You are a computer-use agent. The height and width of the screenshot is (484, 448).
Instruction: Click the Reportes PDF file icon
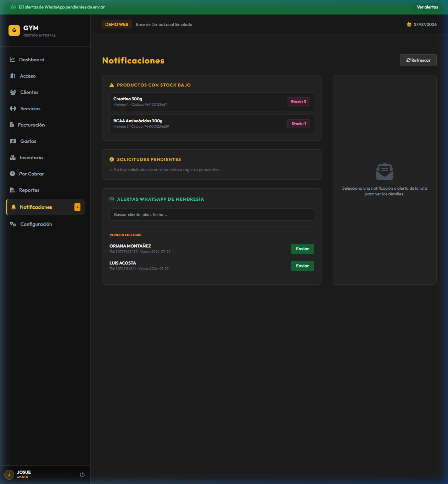tap(12, 190)
